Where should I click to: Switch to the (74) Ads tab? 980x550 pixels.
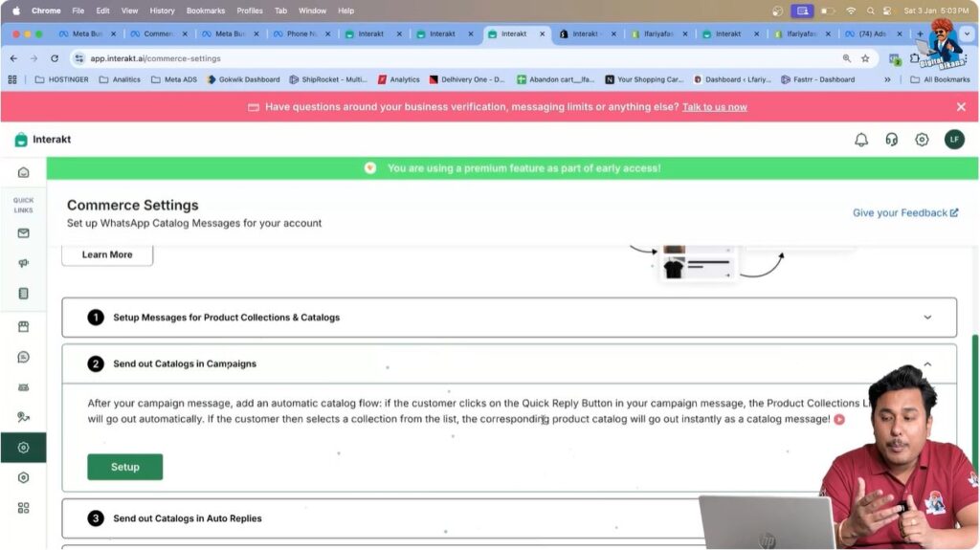[x=873, y=33]
